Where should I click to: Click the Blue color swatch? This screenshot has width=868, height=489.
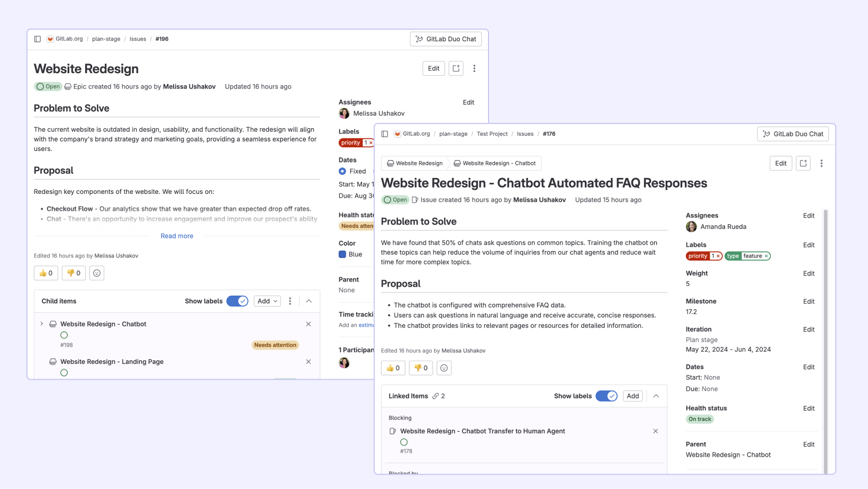coord(341,254)
